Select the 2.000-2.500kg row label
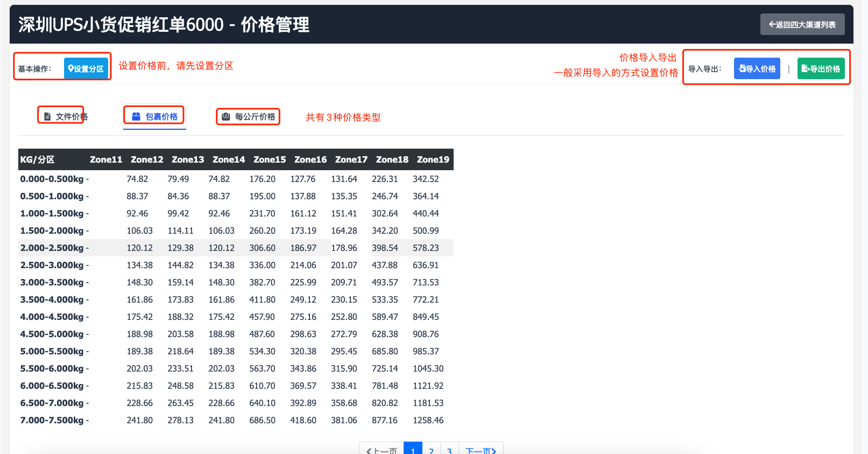This screenshot has height=454, width=868. click(52, 248)
